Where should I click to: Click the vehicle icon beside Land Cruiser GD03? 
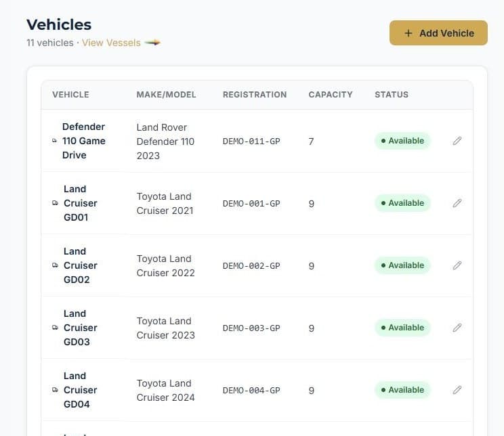click(x=55, y=328)
